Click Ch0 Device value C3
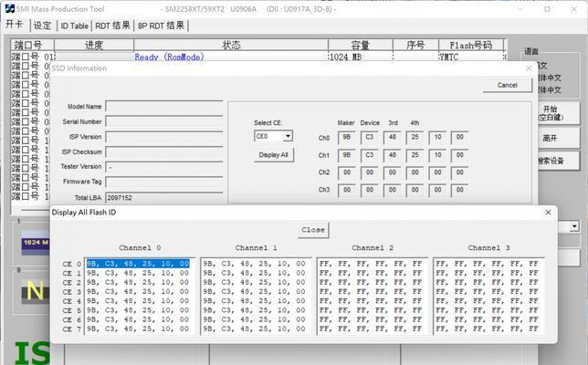 pos(370,137)
